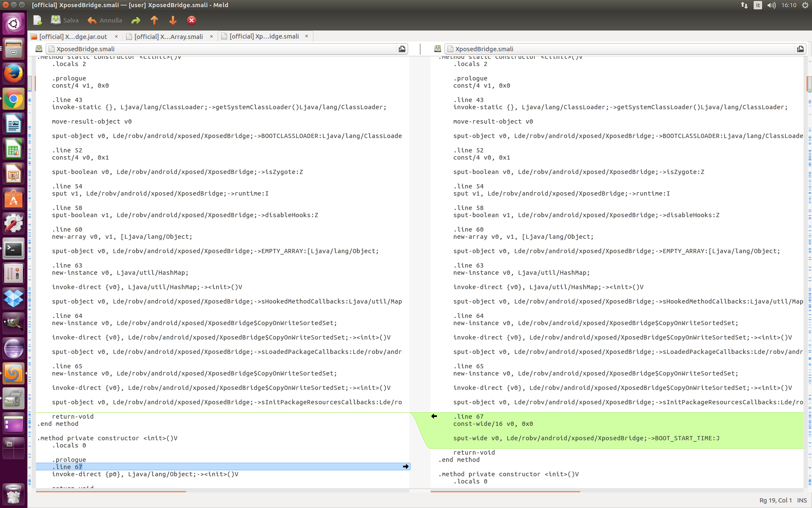Open the sound volume indicator

[x=771, y=5]
